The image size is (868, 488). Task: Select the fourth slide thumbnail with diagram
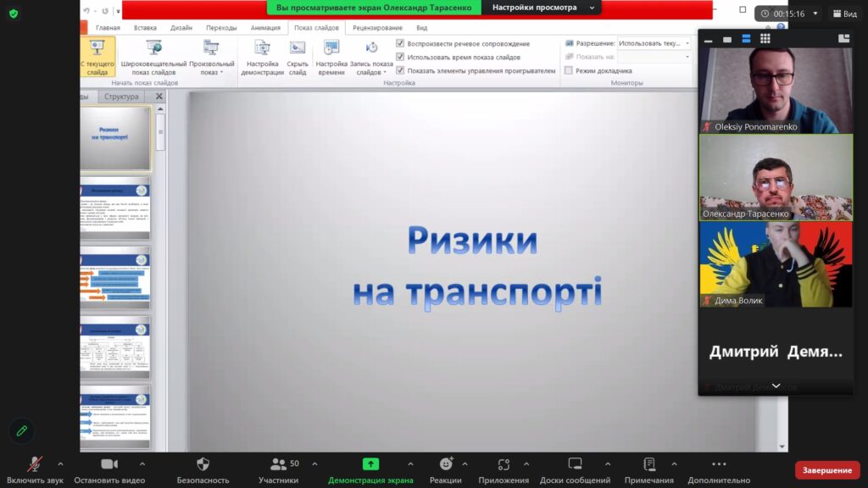tap(115, 347)
